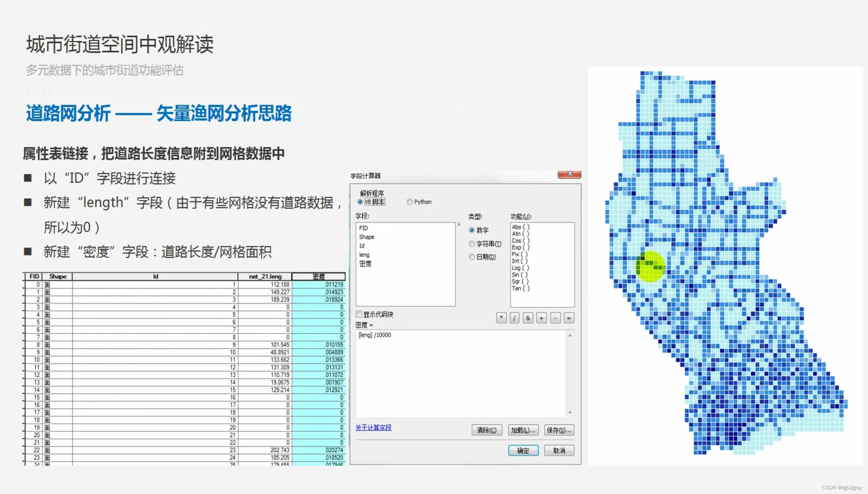Click the expression box scrollbar down arrow

570,413
